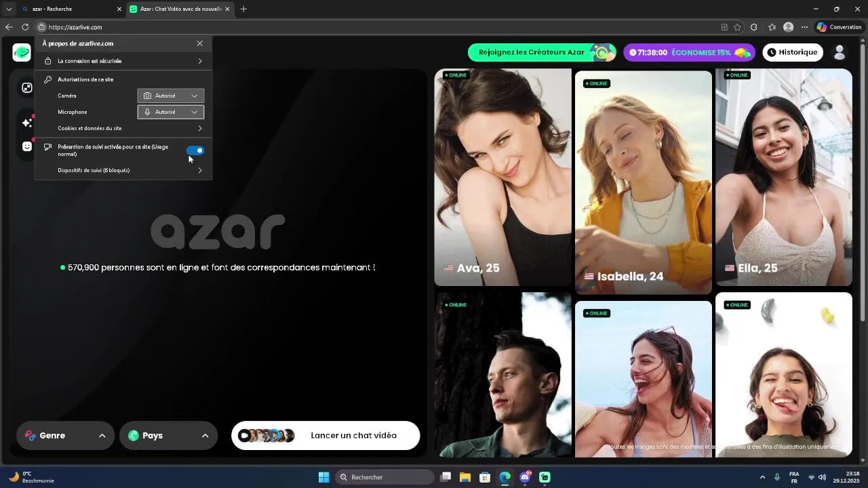Open the tab search dropdown arrow
This screenshot has height=488, width=868.
(9, 9)
